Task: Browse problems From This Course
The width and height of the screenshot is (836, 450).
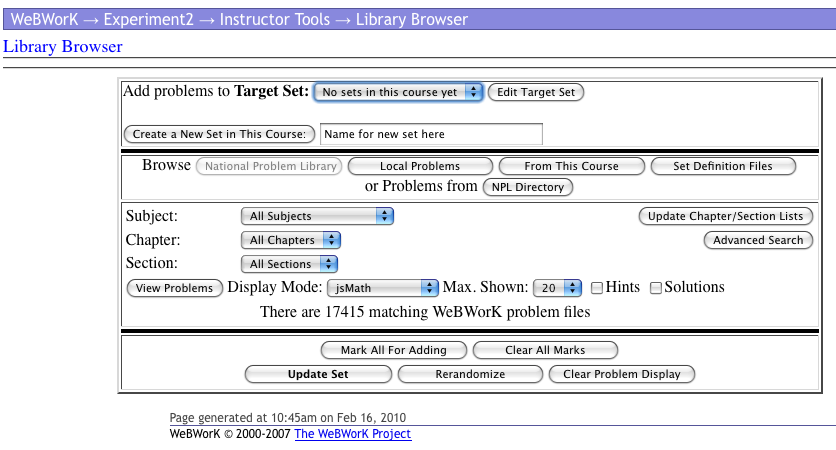Action: pyautogui.click(x=572, y=166)
